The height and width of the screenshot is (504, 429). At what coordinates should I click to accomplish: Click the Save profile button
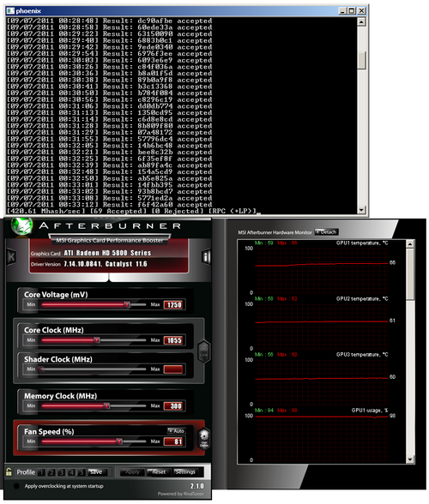pyautogui.click(x=97, y=471)
